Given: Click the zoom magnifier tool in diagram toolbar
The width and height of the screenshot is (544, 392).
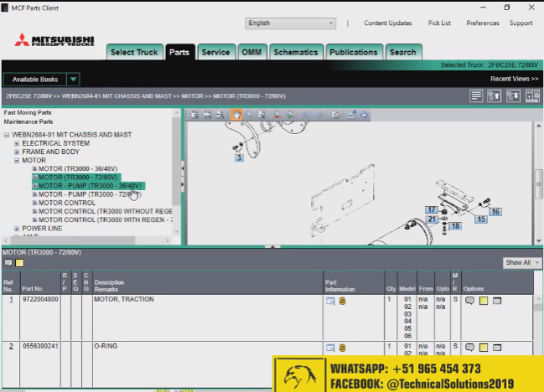Looking at the screenshot, I should pyautogui.click(x=249, y=115).
